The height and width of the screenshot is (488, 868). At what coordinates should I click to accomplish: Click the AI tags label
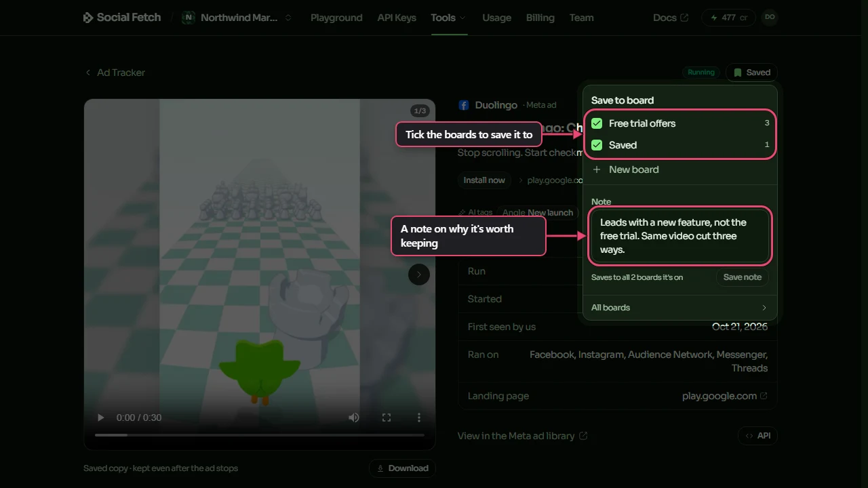[476, 213]
